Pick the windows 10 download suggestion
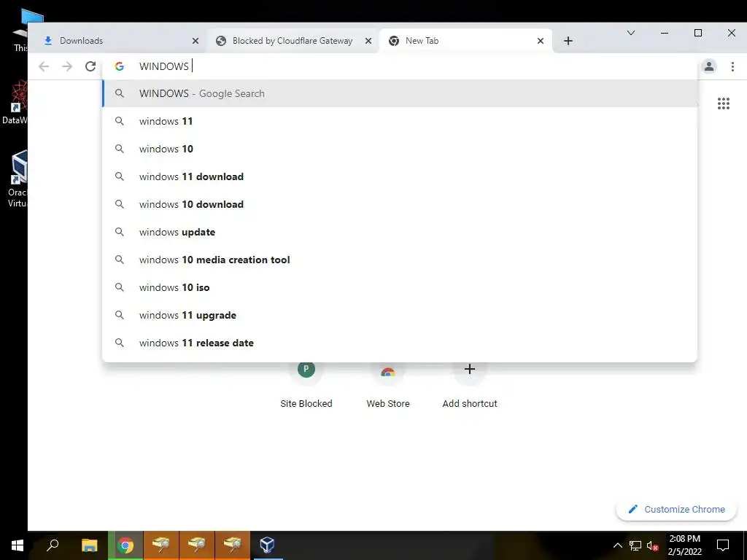This screenshot has height=560, width=747. coord(400,204)
